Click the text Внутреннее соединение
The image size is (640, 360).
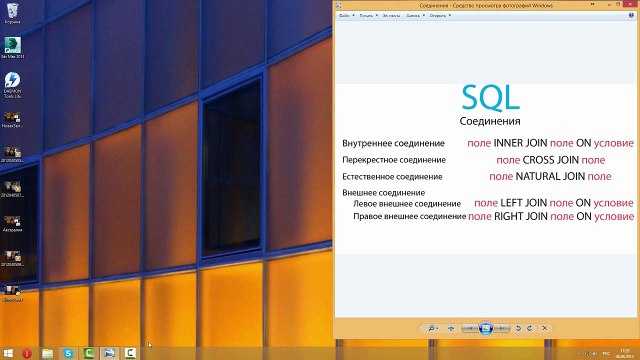(x=393, y=143)
